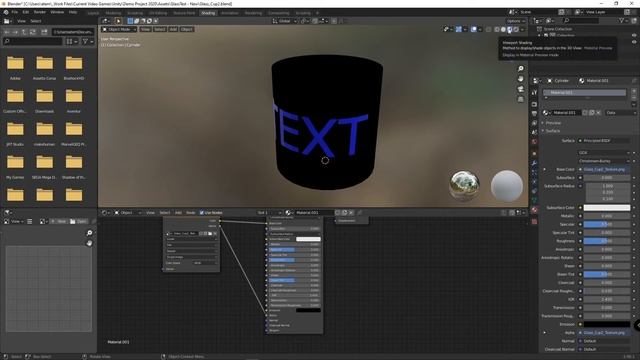
Task: Open Global transform orientation dropdown
Action: (x=284, y=21)
